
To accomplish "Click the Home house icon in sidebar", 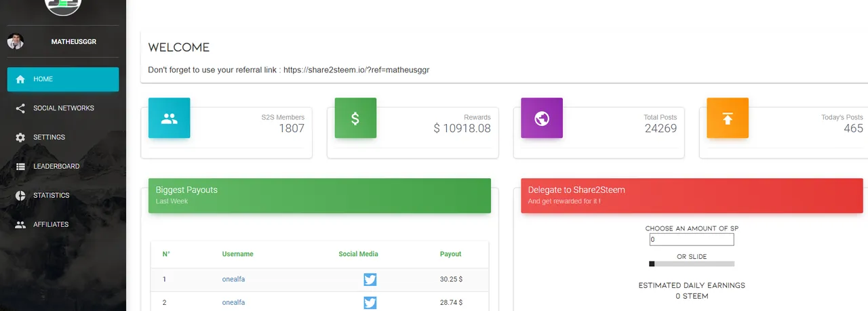I will pos(20,79).
